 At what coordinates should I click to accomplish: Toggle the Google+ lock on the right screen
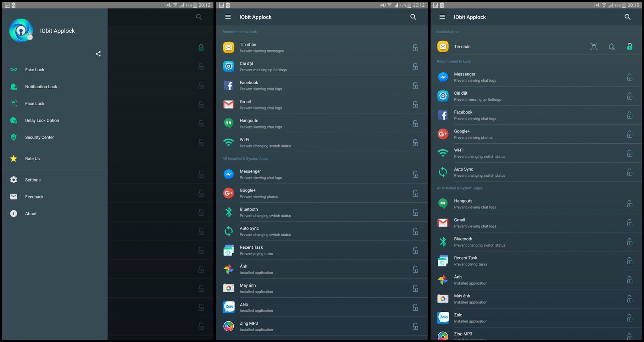(x=630, y=134)
